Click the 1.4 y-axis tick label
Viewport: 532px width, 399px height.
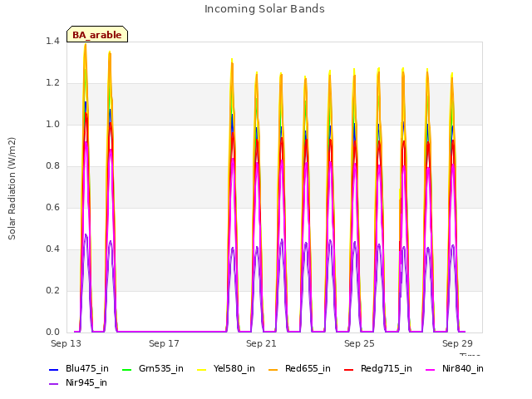[x=52, y=42]
